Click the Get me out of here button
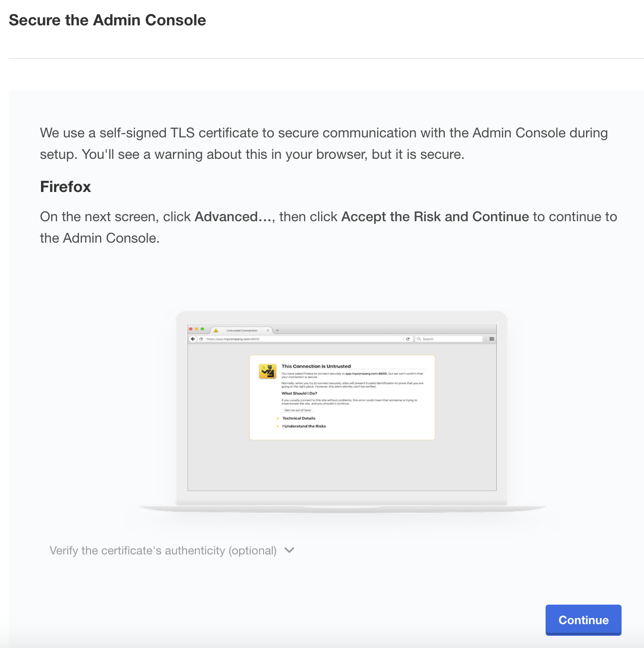Screen dimensions: 644x648 [x=298, y=410]
